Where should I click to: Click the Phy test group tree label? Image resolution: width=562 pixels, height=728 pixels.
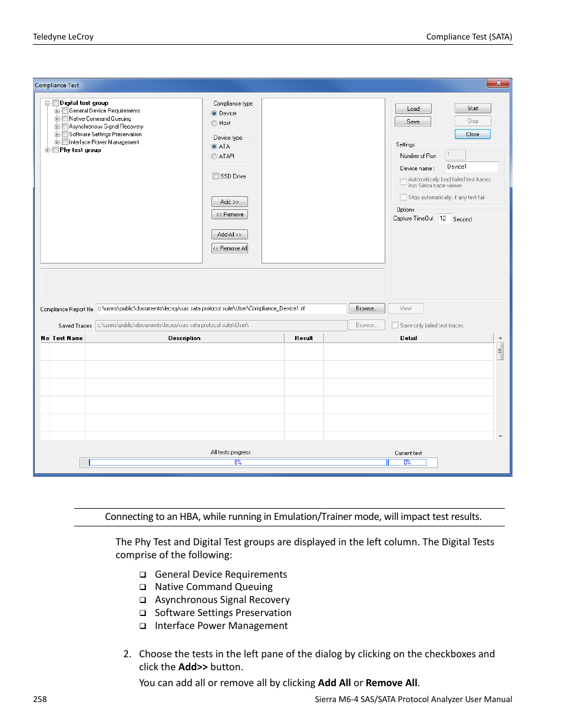point(80,150)
